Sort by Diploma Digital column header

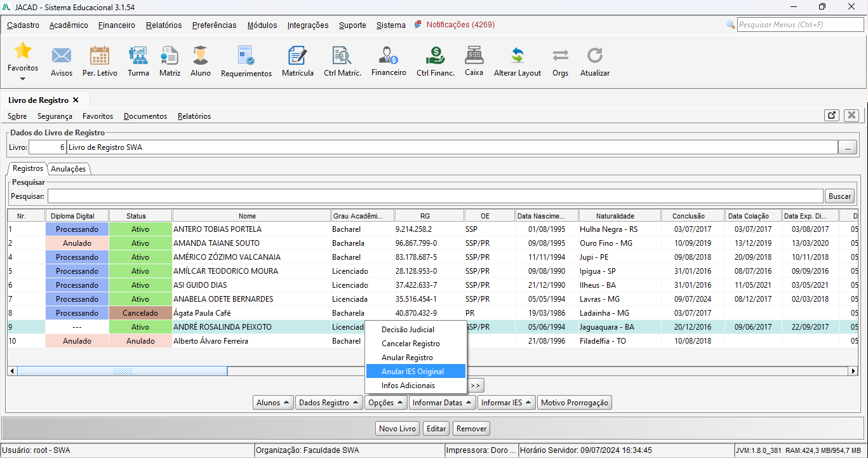tap(77, 216)
